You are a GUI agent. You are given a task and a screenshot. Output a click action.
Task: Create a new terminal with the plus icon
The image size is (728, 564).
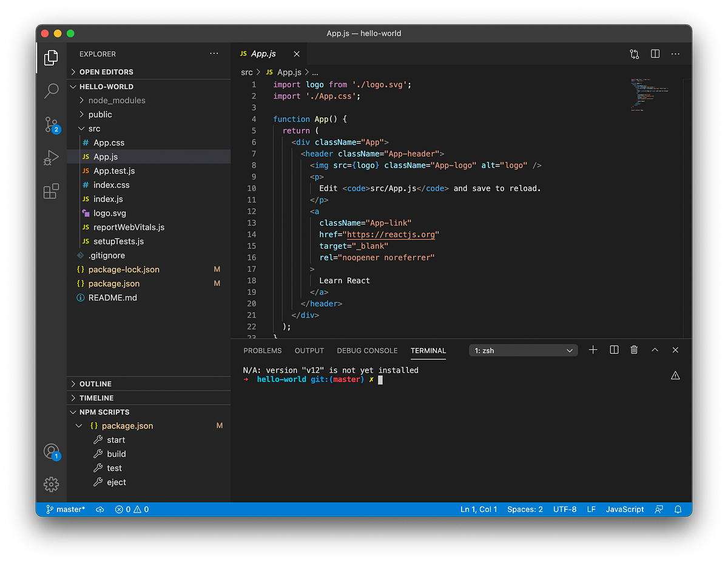click(593, 350)
